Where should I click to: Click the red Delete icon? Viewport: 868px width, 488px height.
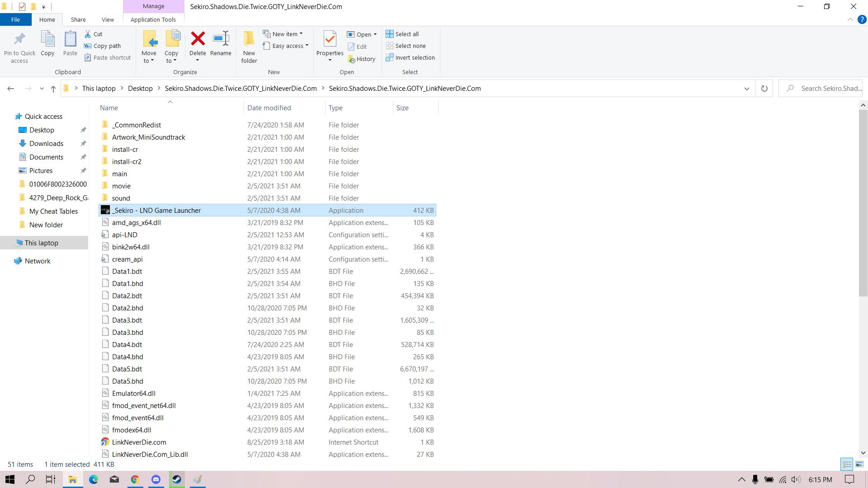tap(198, 39)
